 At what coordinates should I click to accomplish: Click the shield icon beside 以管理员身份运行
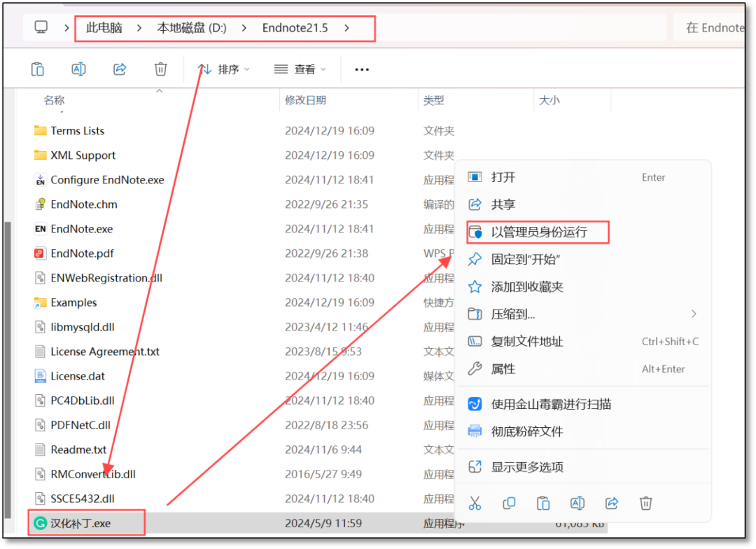coord(475,232)
